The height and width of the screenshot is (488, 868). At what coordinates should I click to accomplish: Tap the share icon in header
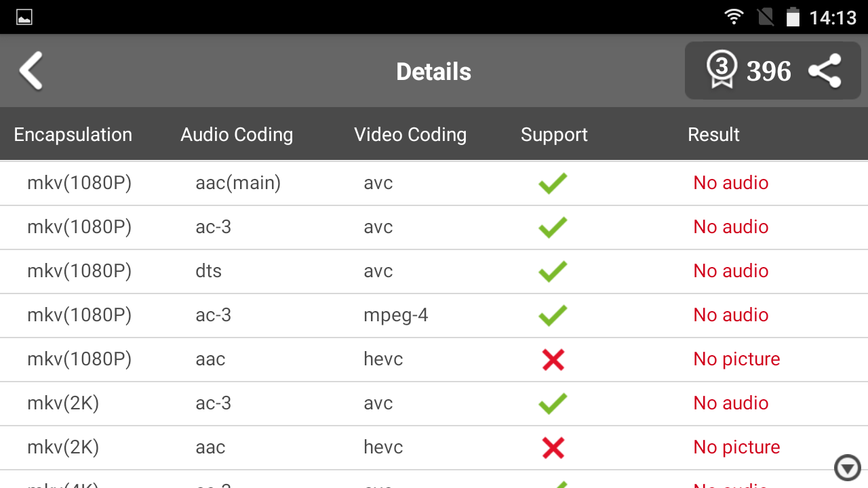coord(825,71)
